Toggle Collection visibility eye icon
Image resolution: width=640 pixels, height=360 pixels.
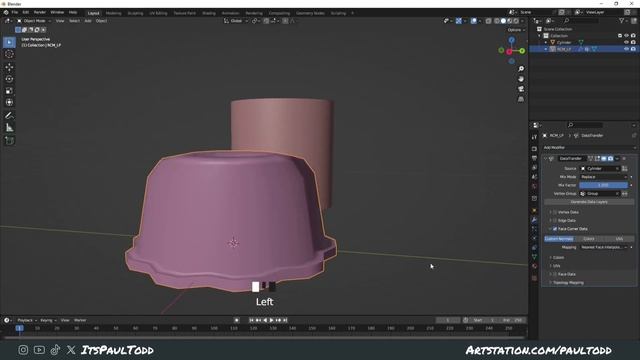point(626,36)
